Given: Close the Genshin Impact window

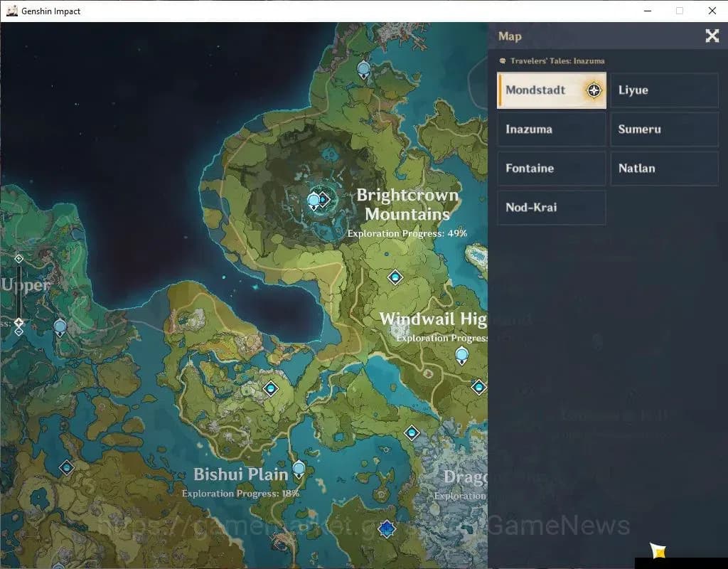Looking at the screenshot, I should click(712, 11).
